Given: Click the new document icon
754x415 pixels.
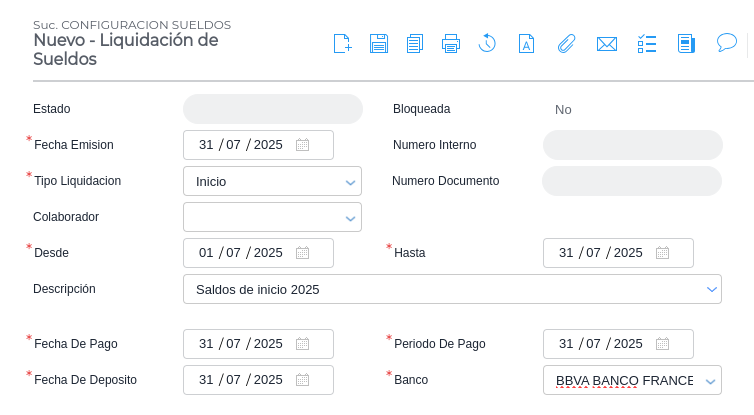Looking at the screenshot, I should 342,43.
